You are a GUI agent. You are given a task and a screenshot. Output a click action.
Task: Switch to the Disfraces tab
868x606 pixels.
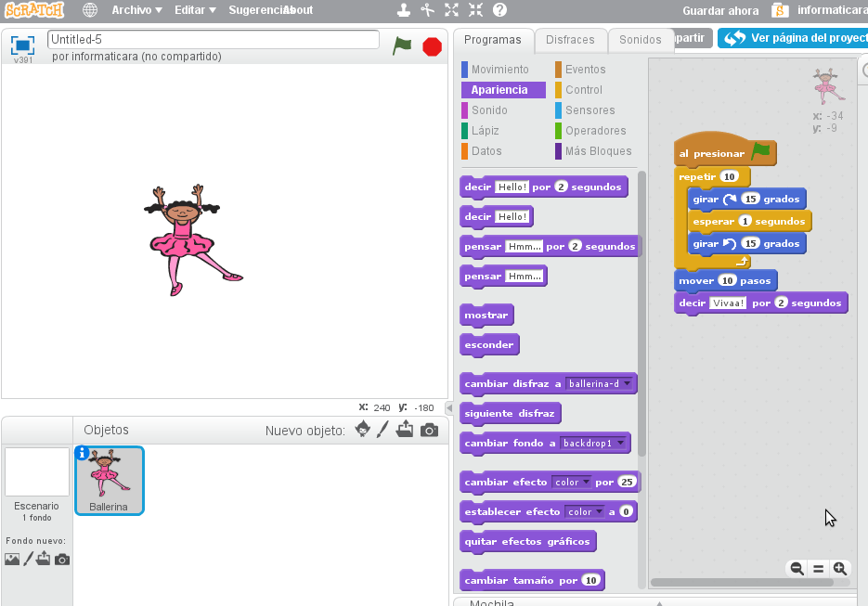point(571,40)
